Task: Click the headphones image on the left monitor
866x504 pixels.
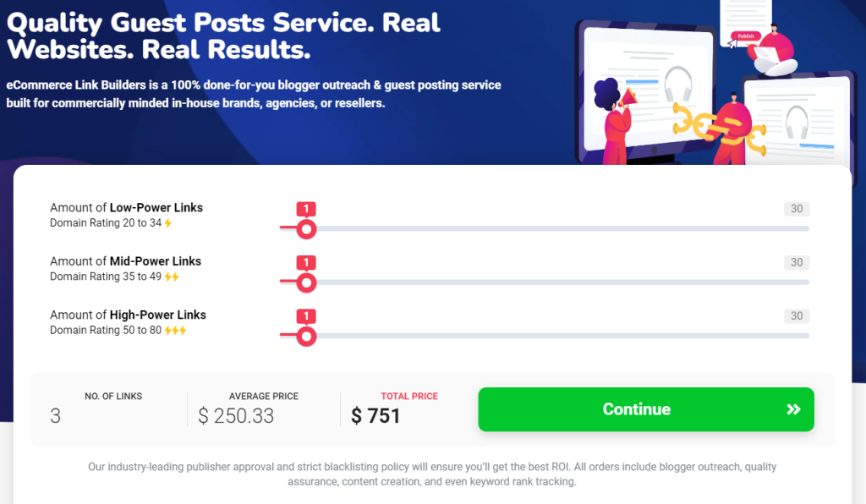Action: (x=677, y=85)
